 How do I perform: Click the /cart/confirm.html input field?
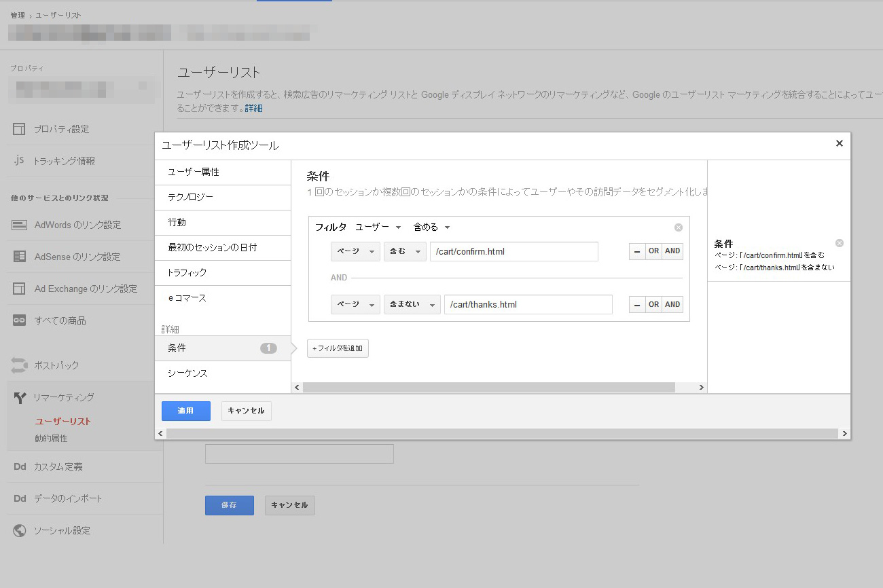pos(514,251)
